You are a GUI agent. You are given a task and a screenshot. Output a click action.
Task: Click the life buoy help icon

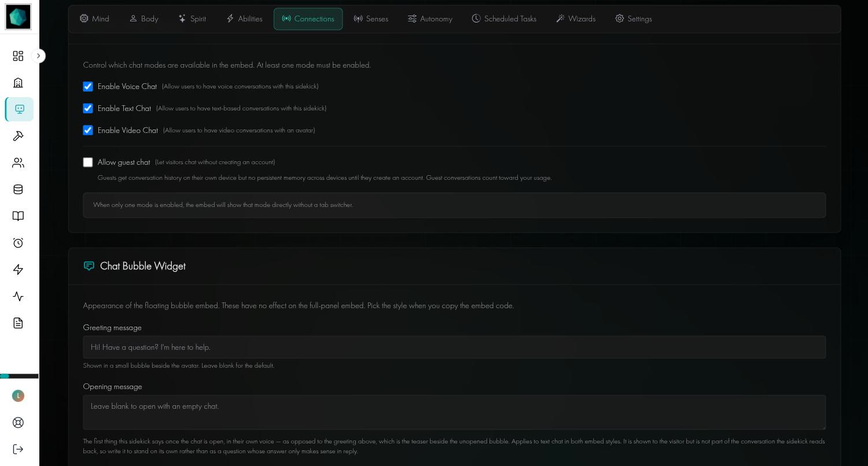18,423
